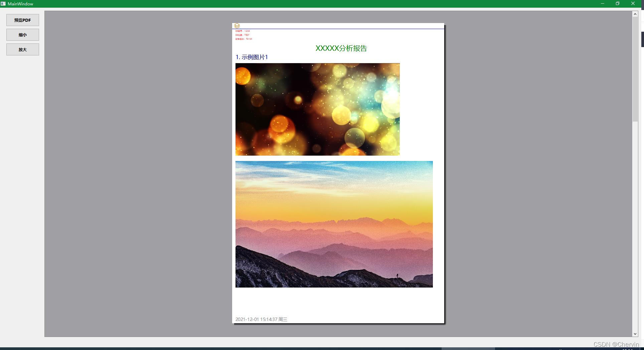This screenshot has width=644, height=350.
Task: Select the mountain sunset landscape image
Action: (x=334, y=224)
